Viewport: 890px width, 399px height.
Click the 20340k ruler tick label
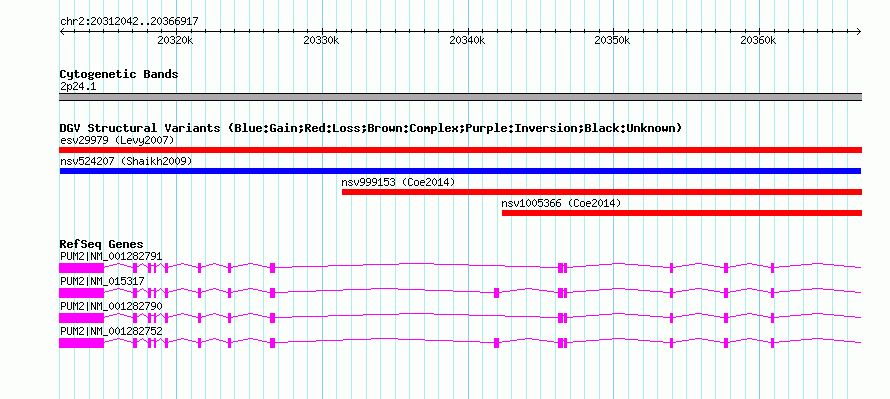[x=468, y=41]
